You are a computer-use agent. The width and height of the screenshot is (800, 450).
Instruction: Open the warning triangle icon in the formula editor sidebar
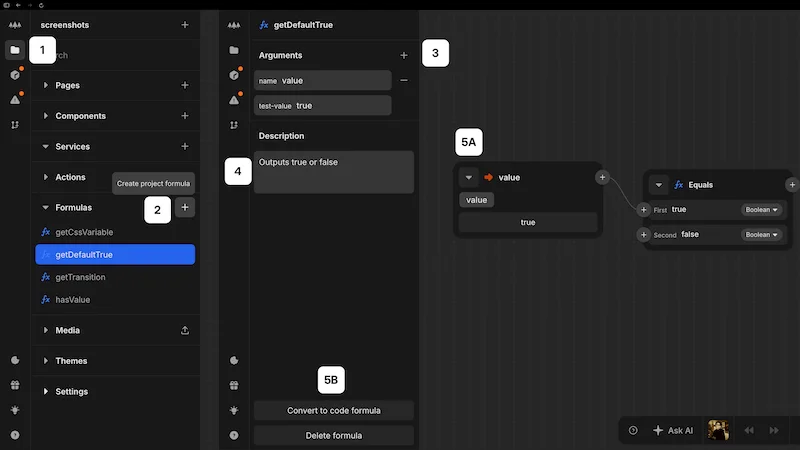(x=234, y=100)
